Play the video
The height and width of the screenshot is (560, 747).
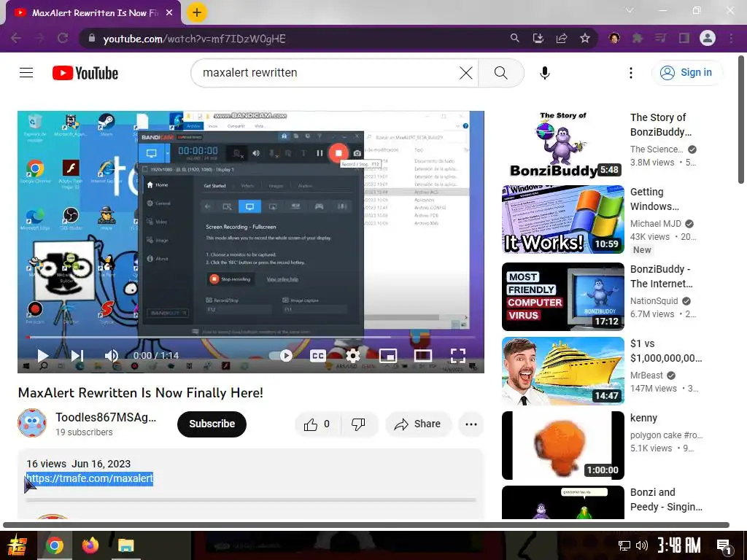[43, 355]
